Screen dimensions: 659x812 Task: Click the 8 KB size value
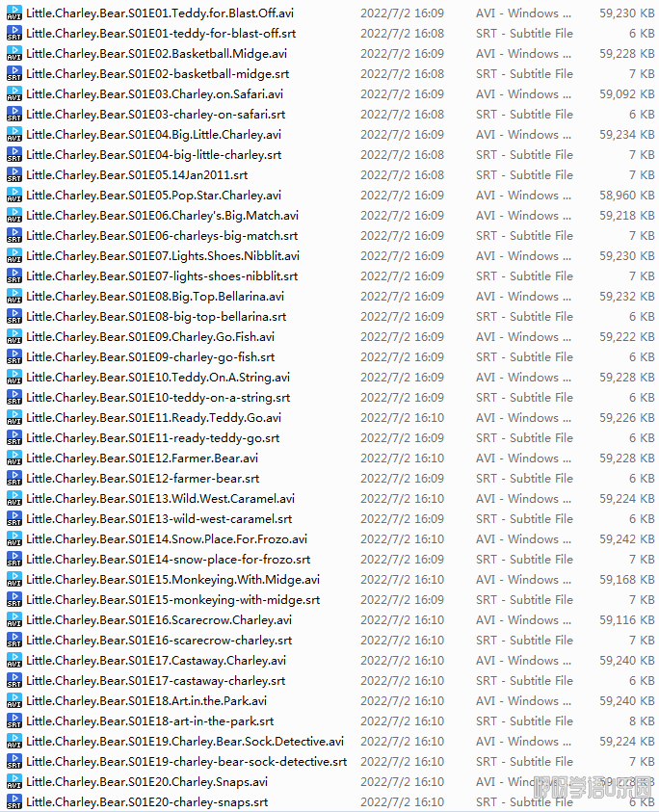(642, 720)
